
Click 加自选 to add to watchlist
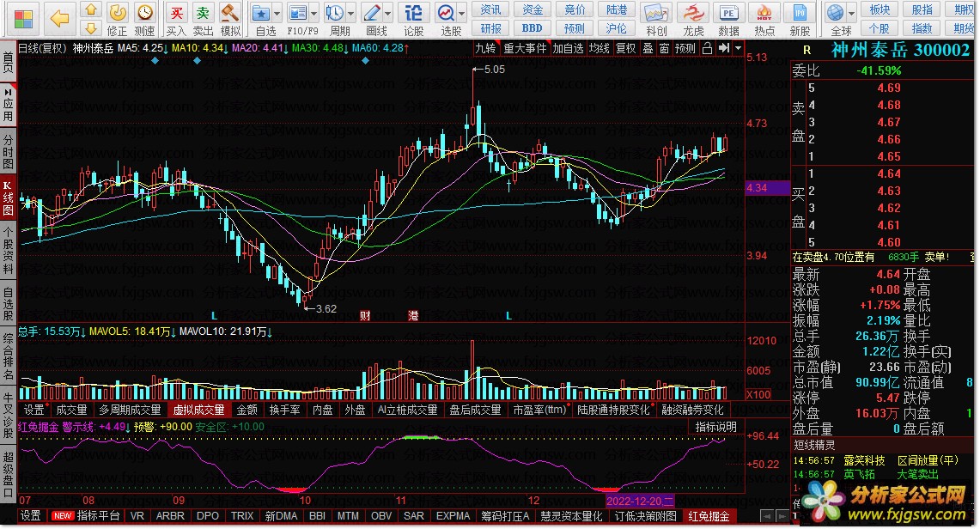[568, 48]
